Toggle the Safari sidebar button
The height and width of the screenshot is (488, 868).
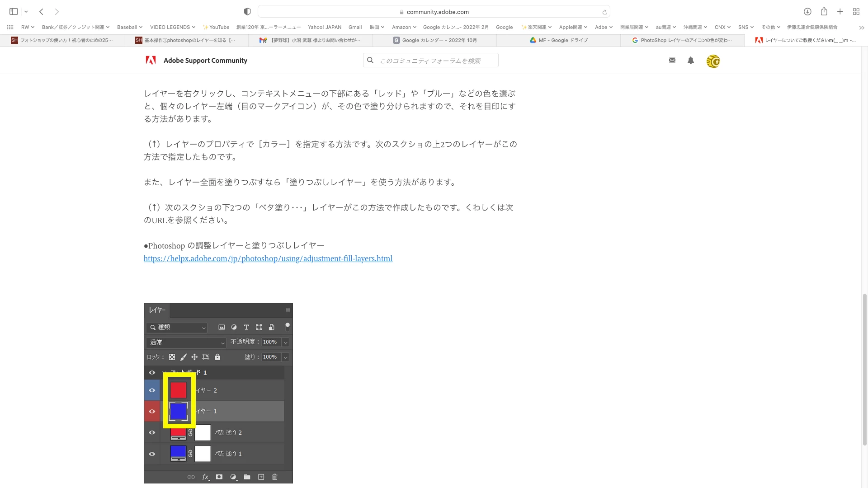pos(14,12)
